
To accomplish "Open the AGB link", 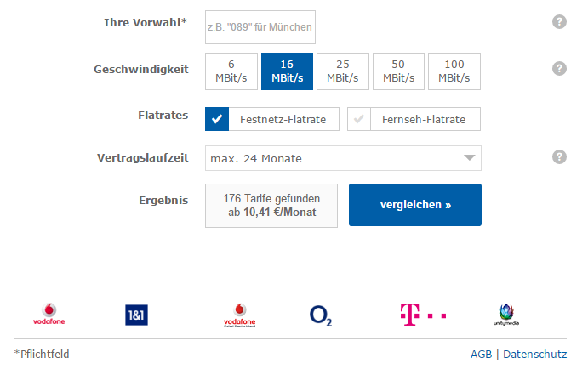I will click(481, 354).
